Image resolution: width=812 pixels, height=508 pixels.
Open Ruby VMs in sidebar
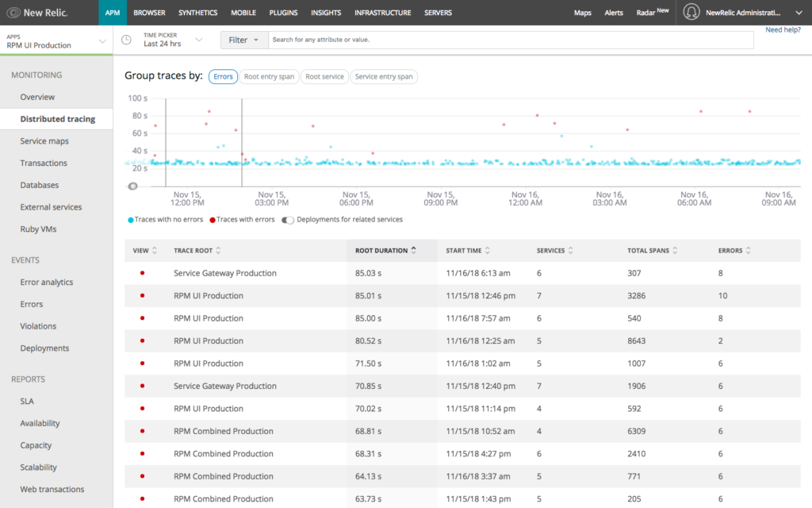38,229
